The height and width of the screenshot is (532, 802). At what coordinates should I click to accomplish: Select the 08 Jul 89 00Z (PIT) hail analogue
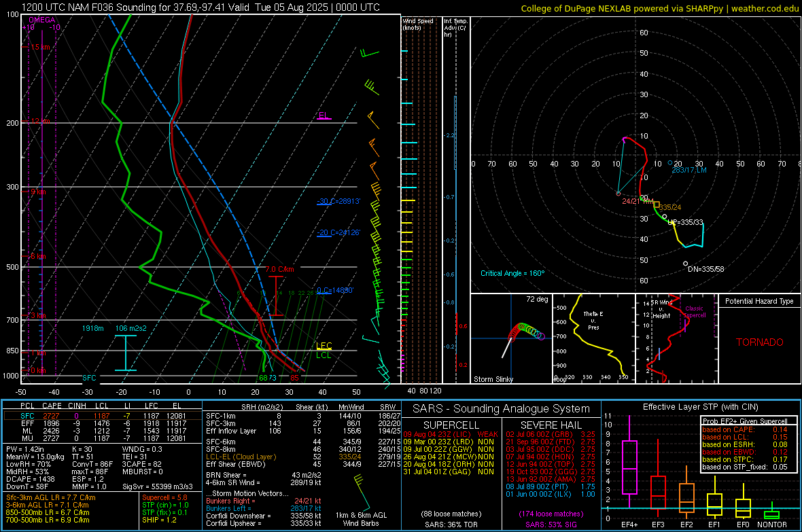551,486
